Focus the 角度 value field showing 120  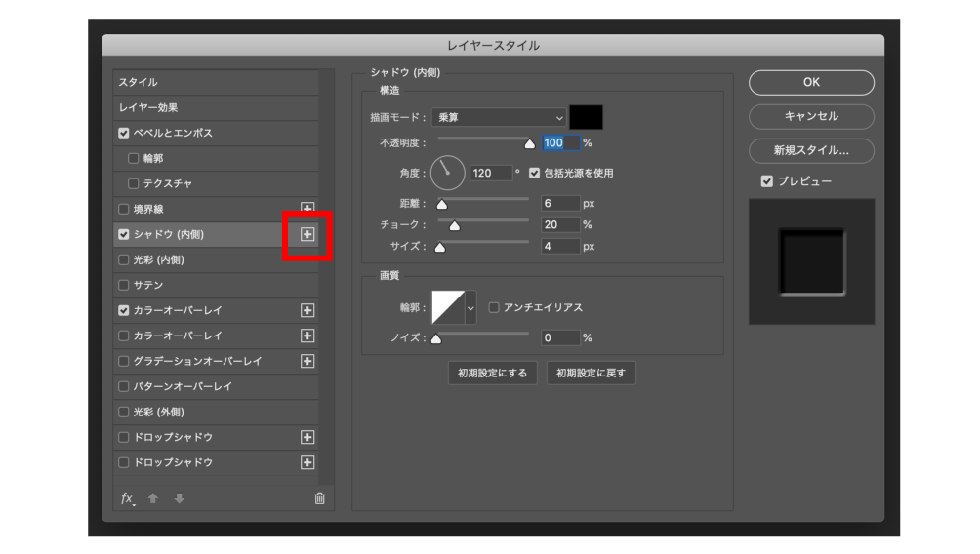click(x=491, y=173)
